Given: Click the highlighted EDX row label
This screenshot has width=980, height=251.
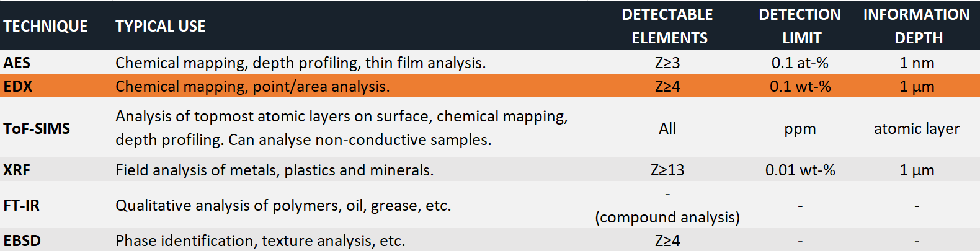Looking at the screenshot, I should (x=17, y=86).
